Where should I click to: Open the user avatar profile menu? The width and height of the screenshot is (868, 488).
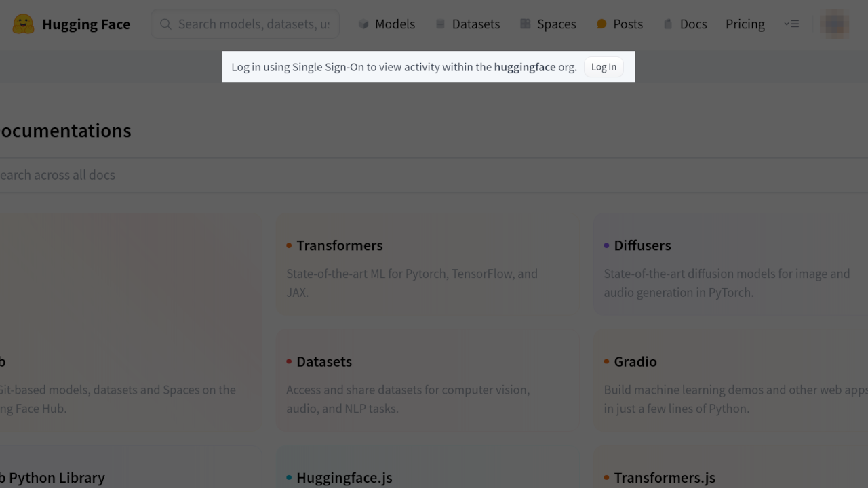[834, 24]
